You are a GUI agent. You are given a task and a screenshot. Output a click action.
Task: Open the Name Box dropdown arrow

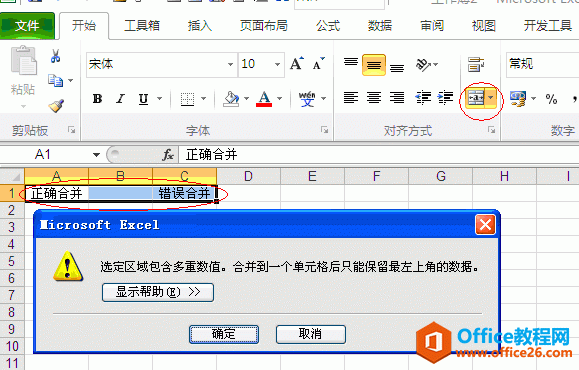click(96, 155)
